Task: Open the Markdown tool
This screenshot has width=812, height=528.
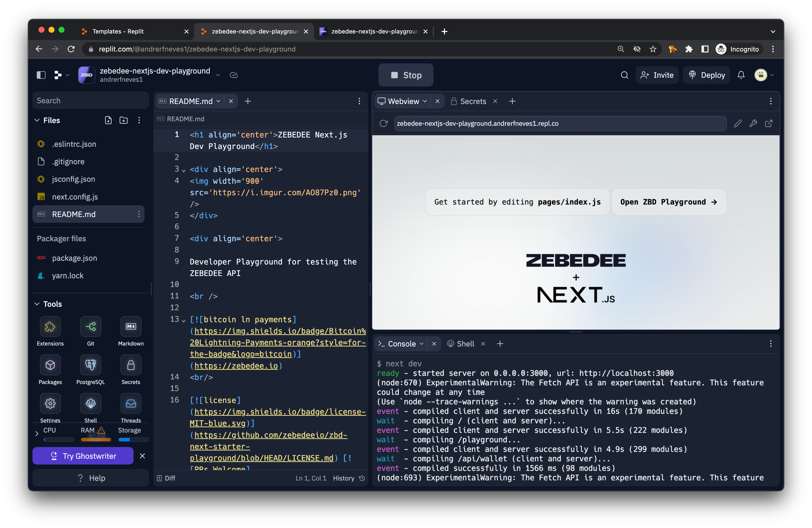Action: (131, 326)
